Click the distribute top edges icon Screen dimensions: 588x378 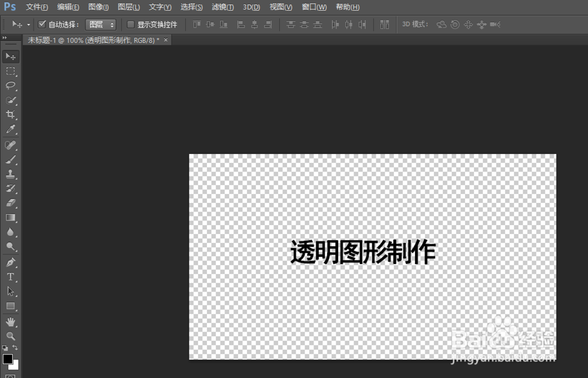[x=290, y=24]
